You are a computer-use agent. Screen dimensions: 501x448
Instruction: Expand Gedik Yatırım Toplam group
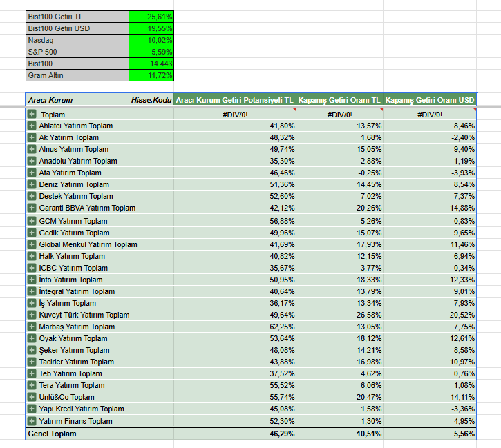(x=32, y=233)
